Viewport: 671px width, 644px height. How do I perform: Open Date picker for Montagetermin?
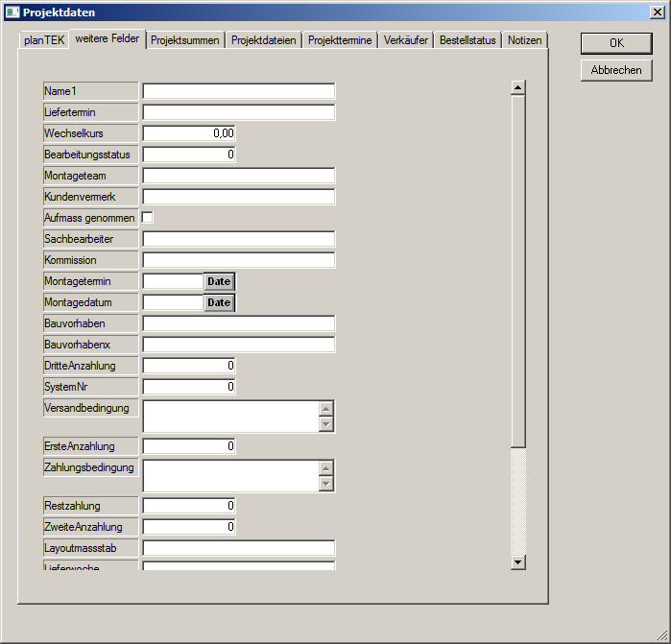click(219, 281)
